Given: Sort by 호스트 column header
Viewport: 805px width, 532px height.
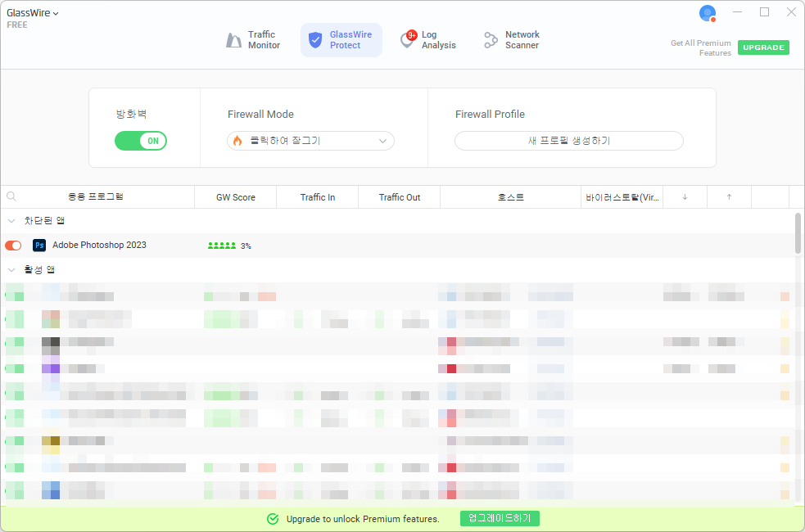Looking at the screenshot, I should tap(511, 197).
